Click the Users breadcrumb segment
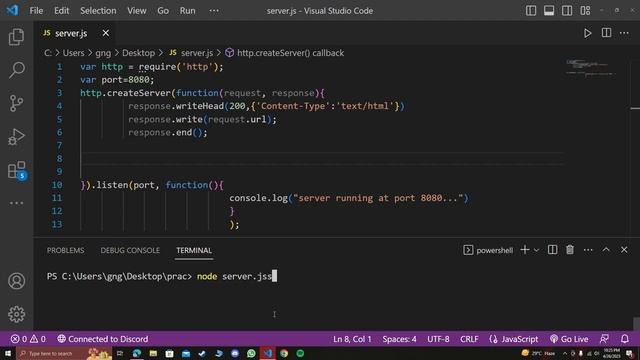 pyautogui.click(x=73, y=53)
